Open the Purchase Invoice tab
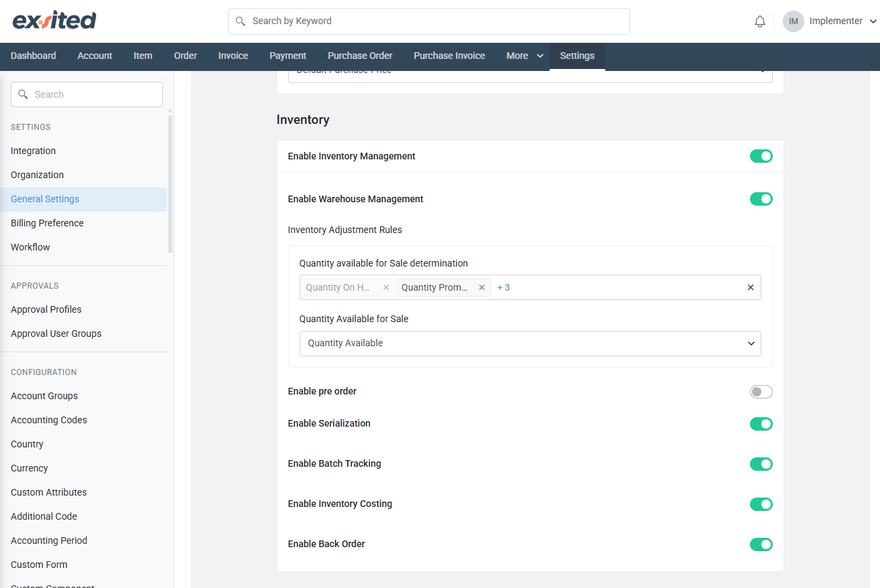880x588 pixels. [x=449, y=56]
